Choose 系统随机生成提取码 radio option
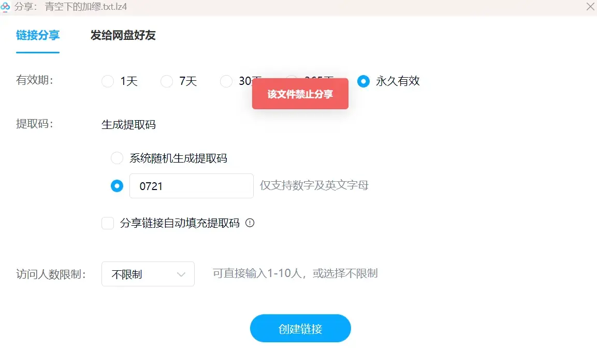 pyautogui.click(x=117, y=157)
